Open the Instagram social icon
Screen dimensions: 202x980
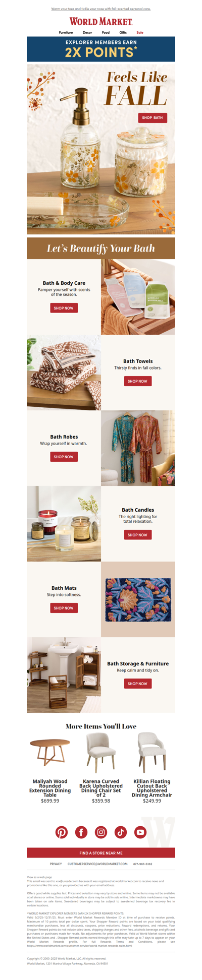pos(101,832)
